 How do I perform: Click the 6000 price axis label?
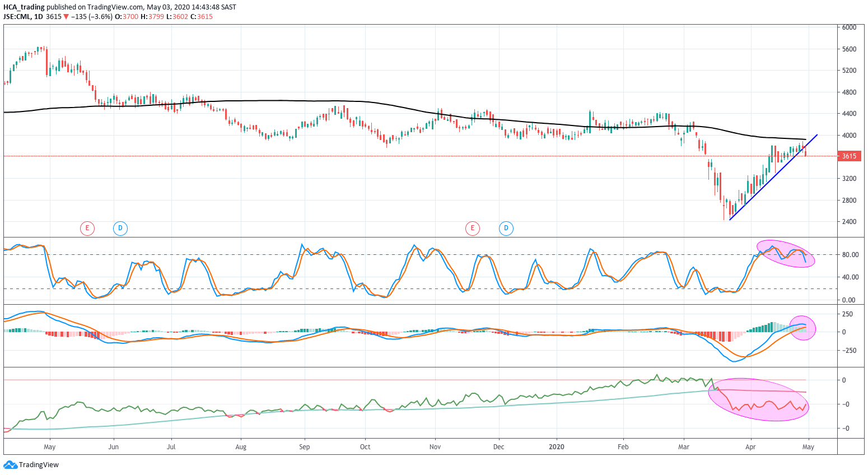click(850, 27)
